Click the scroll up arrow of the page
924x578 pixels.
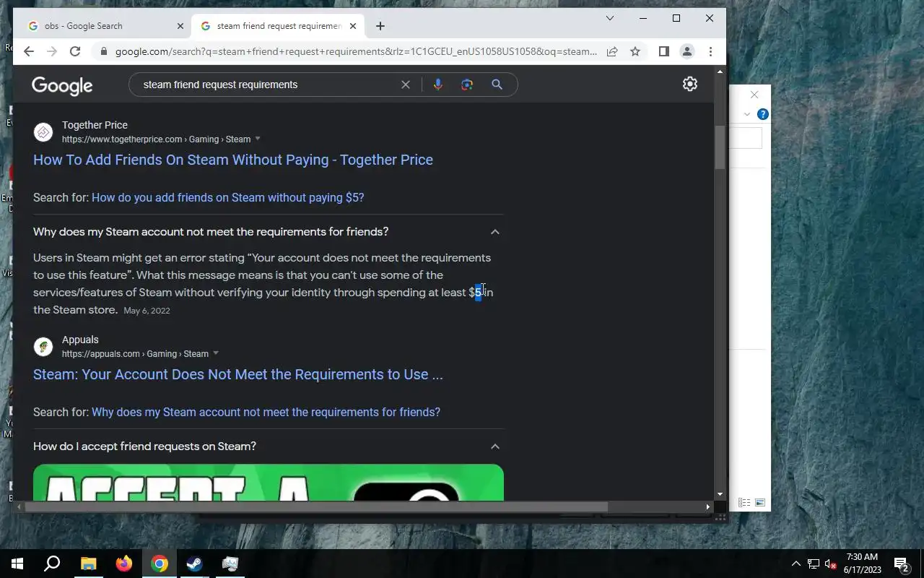coord(720,72)
